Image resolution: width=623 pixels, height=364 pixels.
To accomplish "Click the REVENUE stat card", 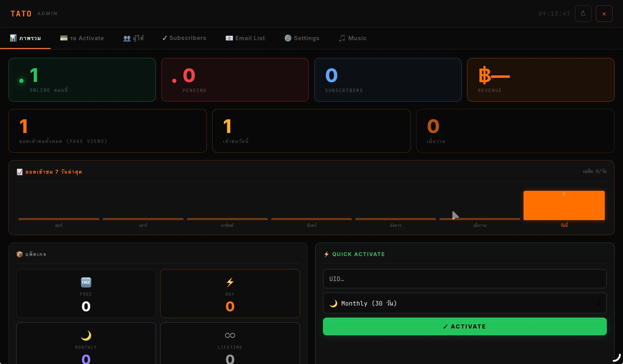I will click(541, 80).
